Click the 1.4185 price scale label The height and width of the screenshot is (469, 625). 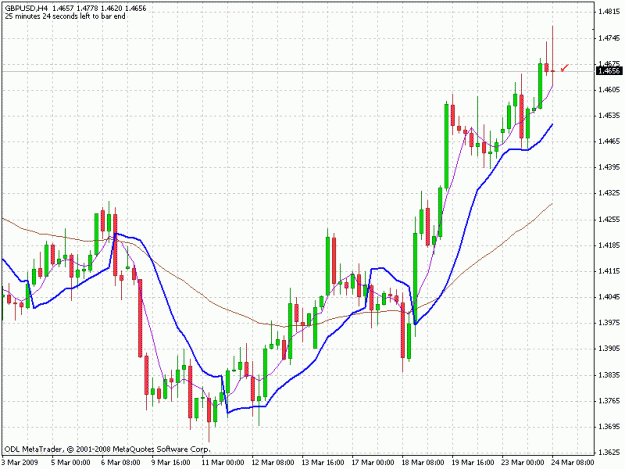(x=609, y=245)
